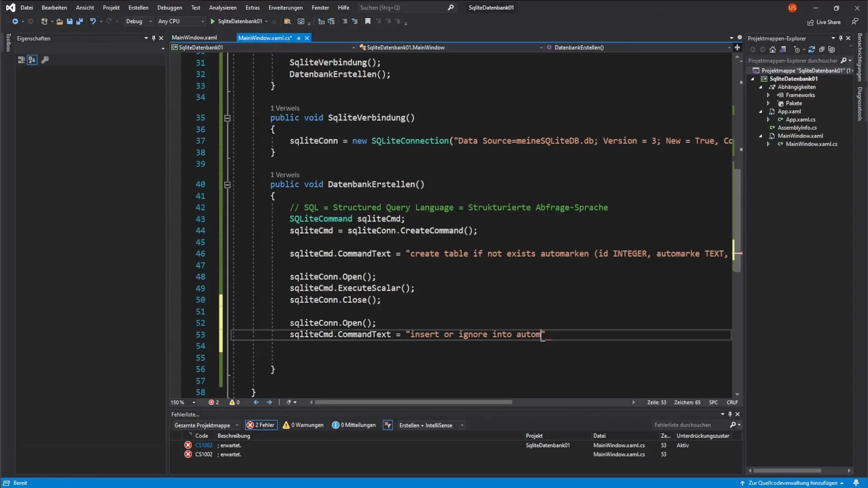868x488 pixels.
Task: Open pending changes filter clock icon
Action: [x=797, y=50]
